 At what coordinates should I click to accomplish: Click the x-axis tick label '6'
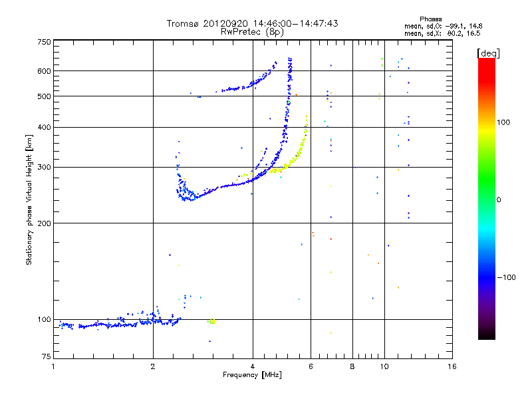point(311,366)
